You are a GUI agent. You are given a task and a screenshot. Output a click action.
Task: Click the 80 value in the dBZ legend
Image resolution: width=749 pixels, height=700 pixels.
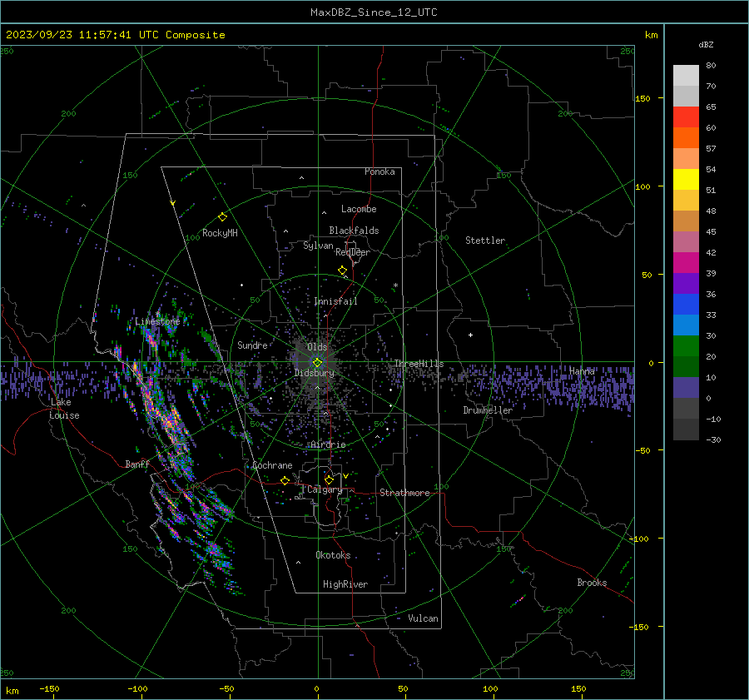coord(712,66)
